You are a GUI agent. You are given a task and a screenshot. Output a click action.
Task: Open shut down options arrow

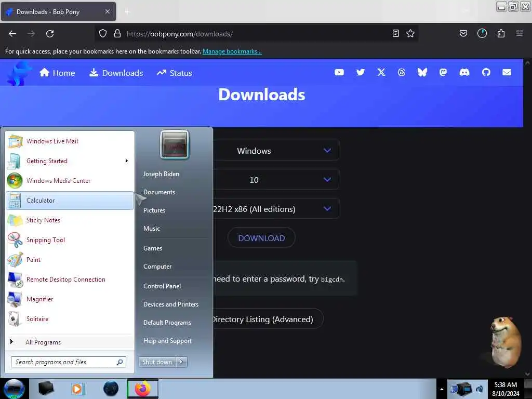click(181, 362)
